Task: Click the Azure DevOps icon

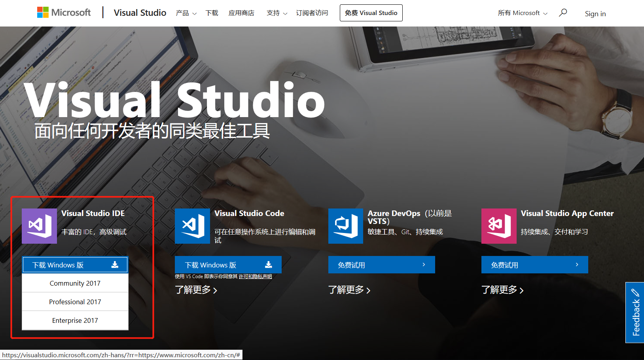Action: pyautogui.click(x=346, y=226)
